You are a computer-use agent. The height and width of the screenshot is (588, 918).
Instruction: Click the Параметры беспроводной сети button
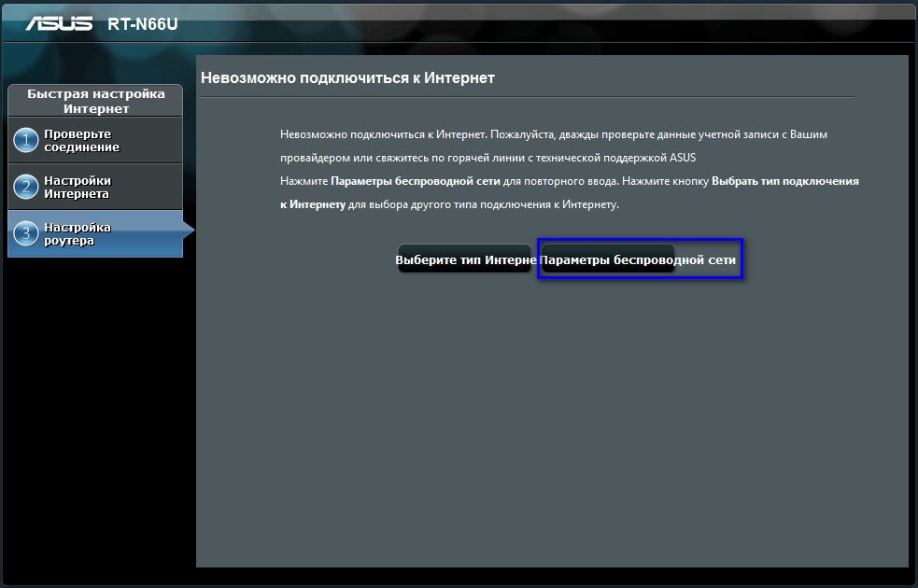[x=640, y=259]
